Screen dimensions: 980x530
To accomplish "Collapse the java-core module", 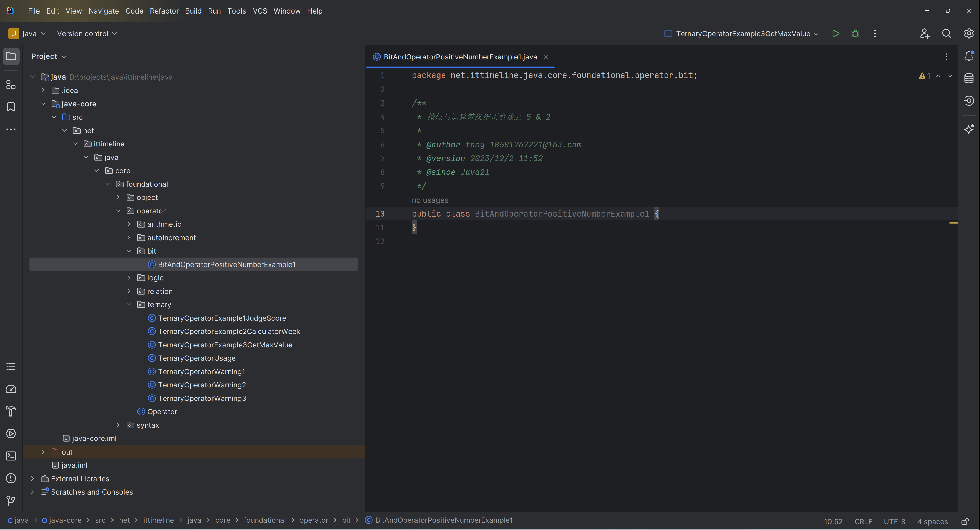I will (43, 104).
